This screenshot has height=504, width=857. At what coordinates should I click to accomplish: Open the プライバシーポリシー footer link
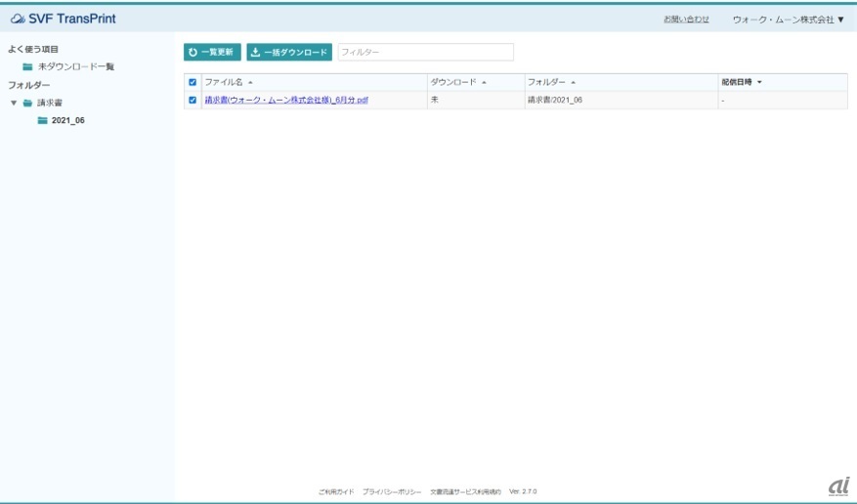point(391,491)
